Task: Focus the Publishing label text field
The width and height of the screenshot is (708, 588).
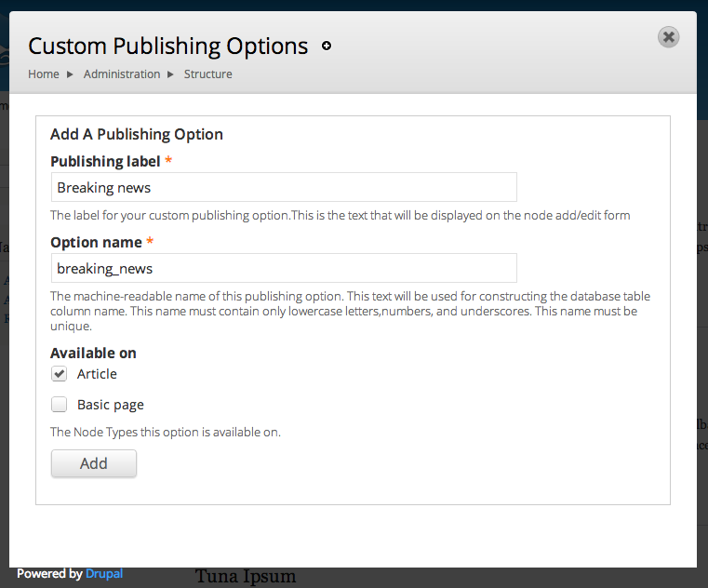Action: click(x=284, y=187)
